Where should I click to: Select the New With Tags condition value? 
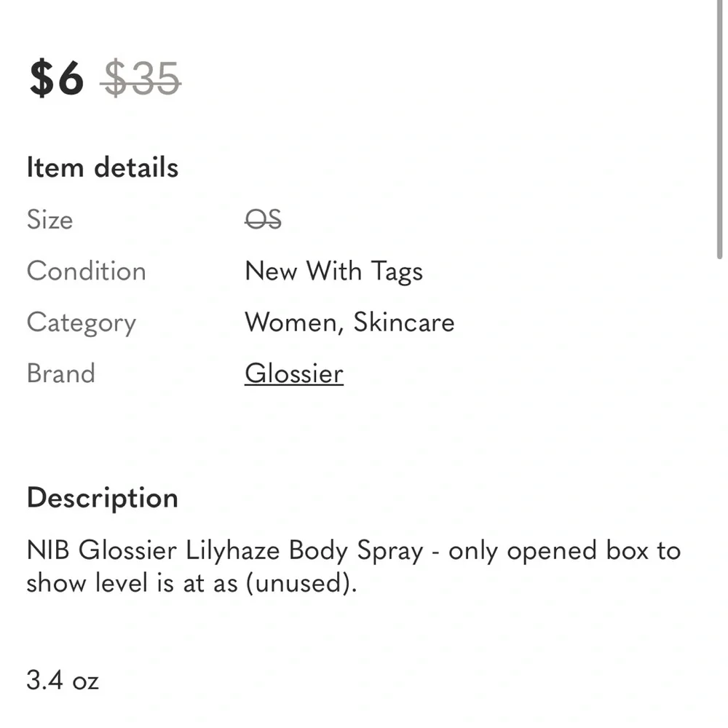click(333, 272)
